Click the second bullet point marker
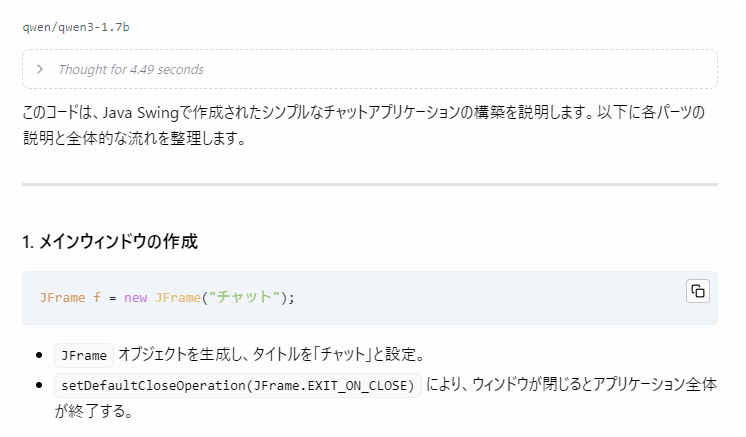 pos(38,386)
